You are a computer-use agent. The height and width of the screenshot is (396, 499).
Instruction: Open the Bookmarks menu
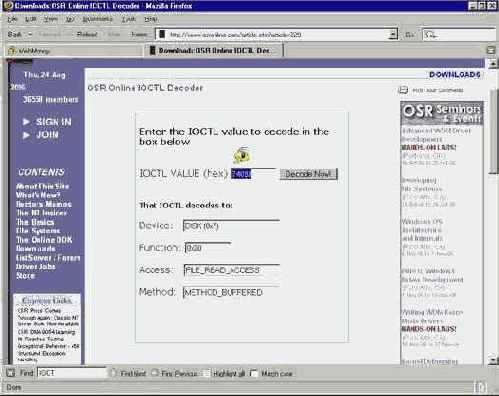click(98, 19)
